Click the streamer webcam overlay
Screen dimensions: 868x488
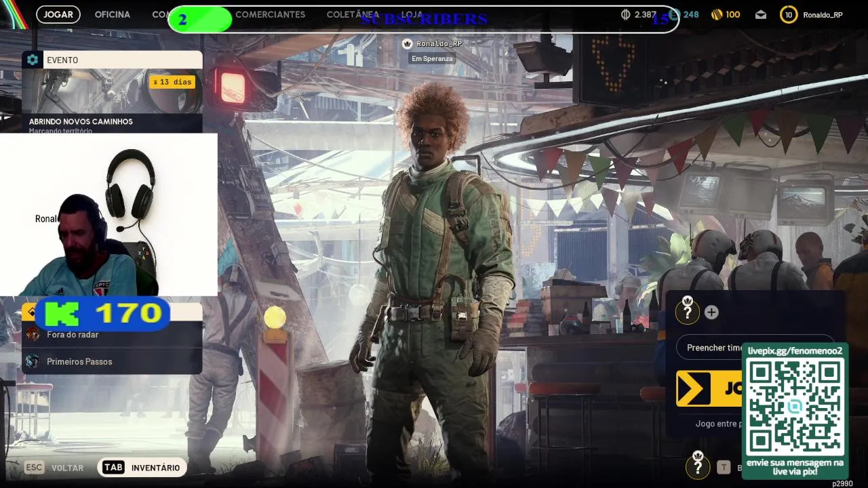(x=108, y=215)
